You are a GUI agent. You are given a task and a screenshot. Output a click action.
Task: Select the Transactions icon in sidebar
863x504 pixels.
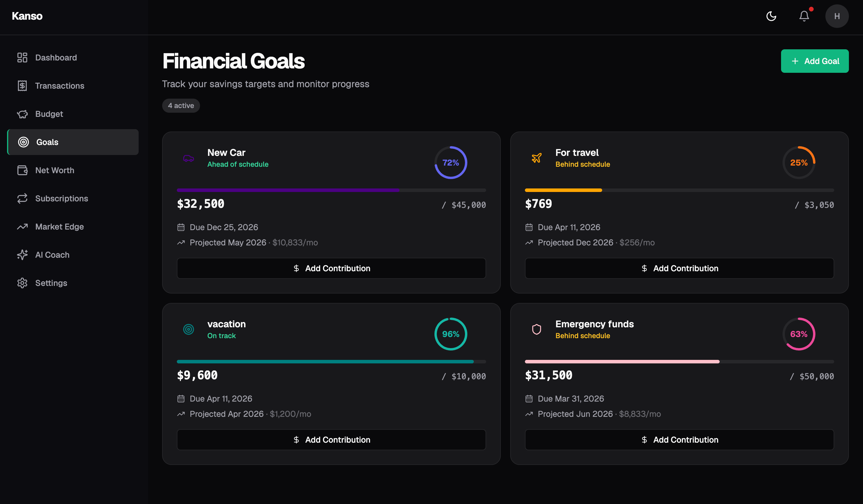point(22,85)
